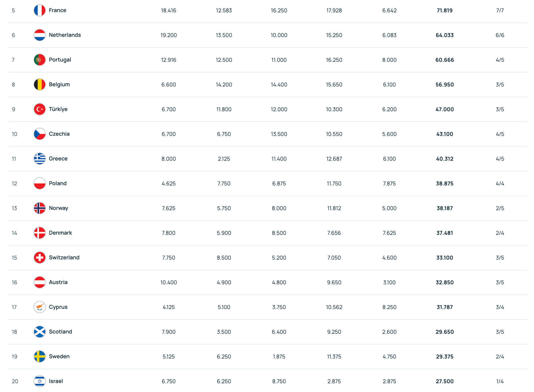Image resolution: width=534 pixels, height=392 pixels.
Task: Click the Czechia flag icon
Action: [39, 134]
